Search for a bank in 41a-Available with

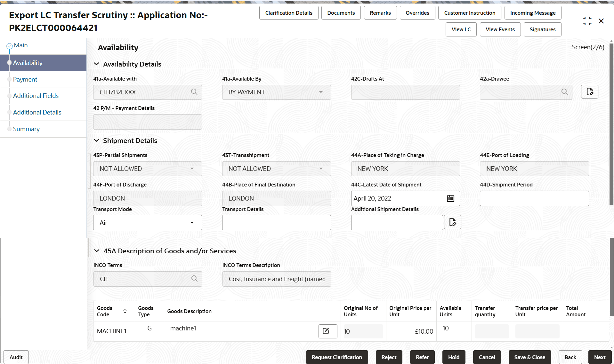click(194, 92)
